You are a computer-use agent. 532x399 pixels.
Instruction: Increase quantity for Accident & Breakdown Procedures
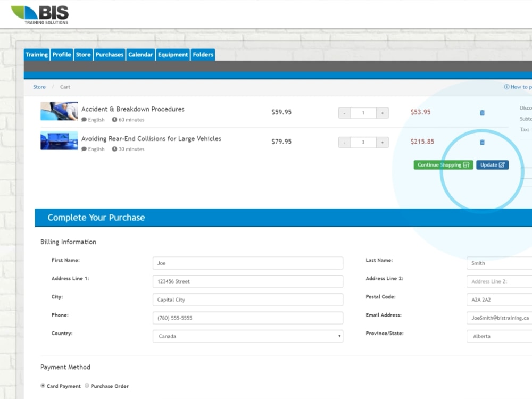coord(383,113)
